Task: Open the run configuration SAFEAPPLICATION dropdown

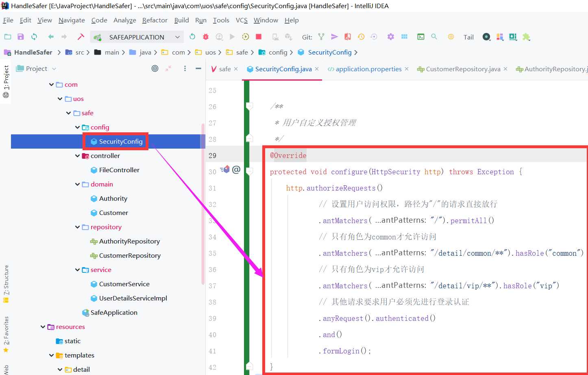Action: [x=137, y=37]
